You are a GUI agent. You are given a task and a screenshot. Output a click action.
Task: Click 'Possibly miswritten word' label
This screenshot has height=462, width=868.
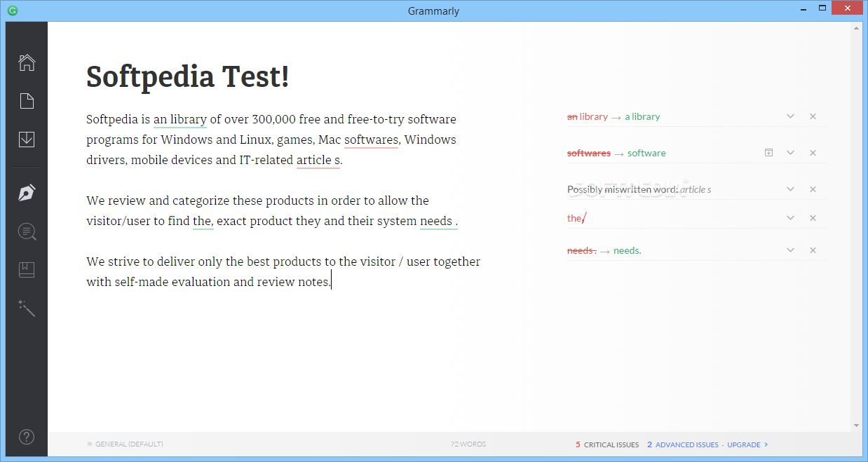coord(623,189)
